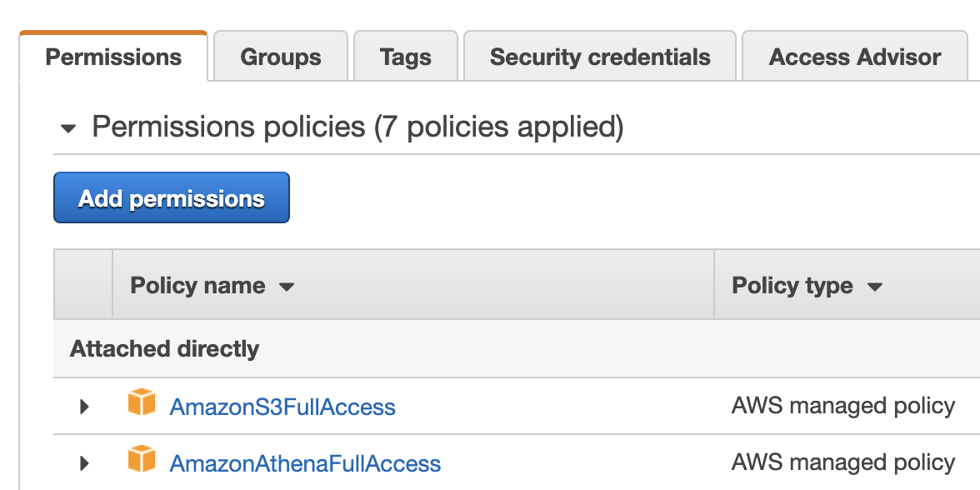This screenshot has height=490, width=980.
Task: Click the Add permissions button
Action: [x=172, y=198]
